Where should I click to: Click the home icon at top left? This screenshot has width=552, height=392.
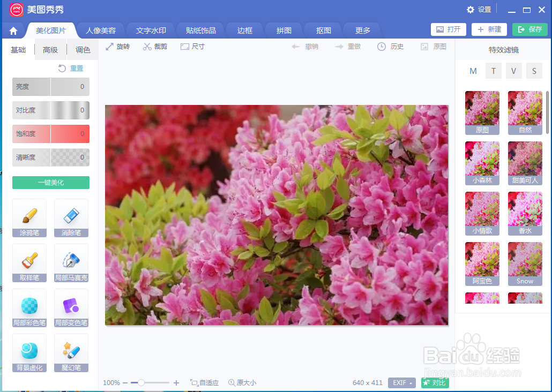point(13,31)
